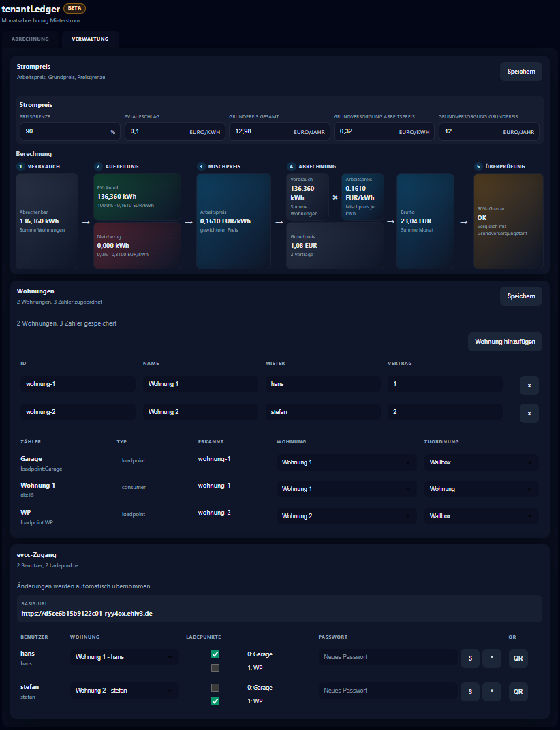Click Abrechenbar 136,360 kWh card

47,221
